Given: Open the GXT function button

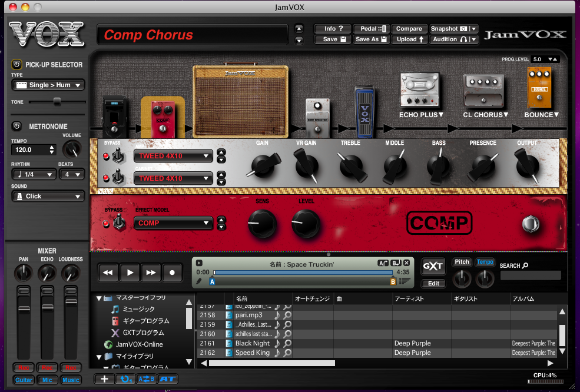Looking at the screenshot, I should [433, 266].
